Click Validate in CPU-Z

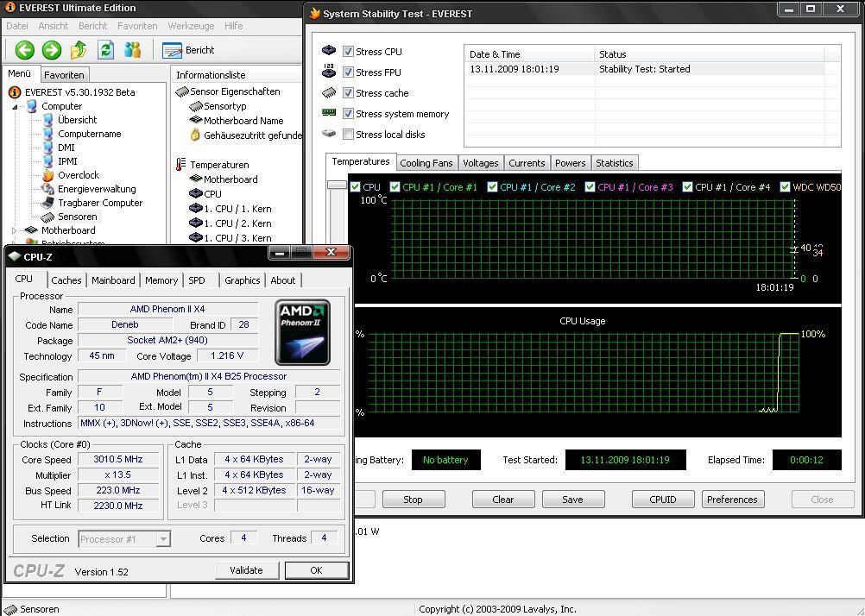tap(247, 570)
